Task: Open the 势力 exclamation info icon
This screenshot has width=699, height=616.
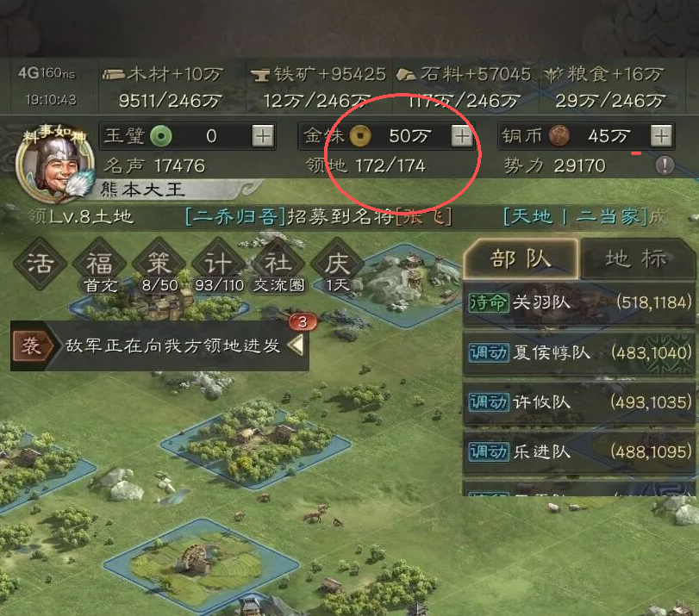Action: click(665, 165)
